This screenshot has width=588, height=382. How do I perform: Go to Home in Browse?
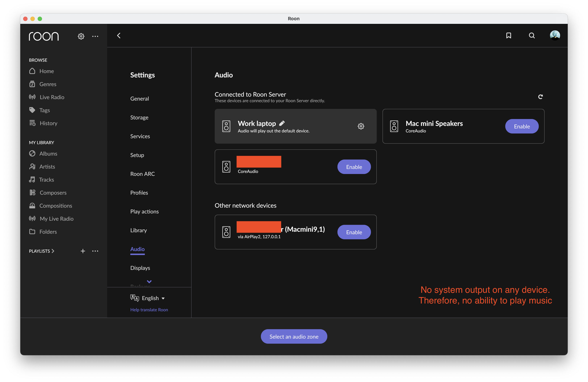coord(41,71)
